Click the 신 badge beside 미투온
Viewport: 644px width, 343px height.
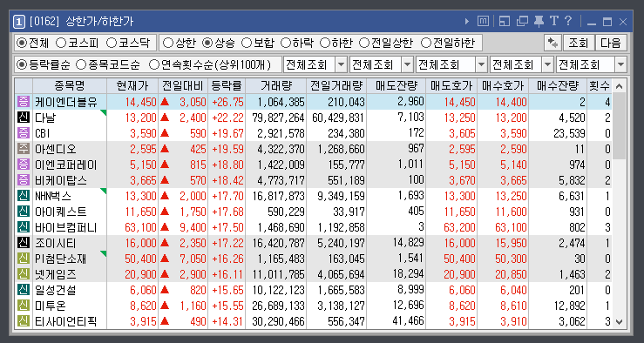[24, 306]
